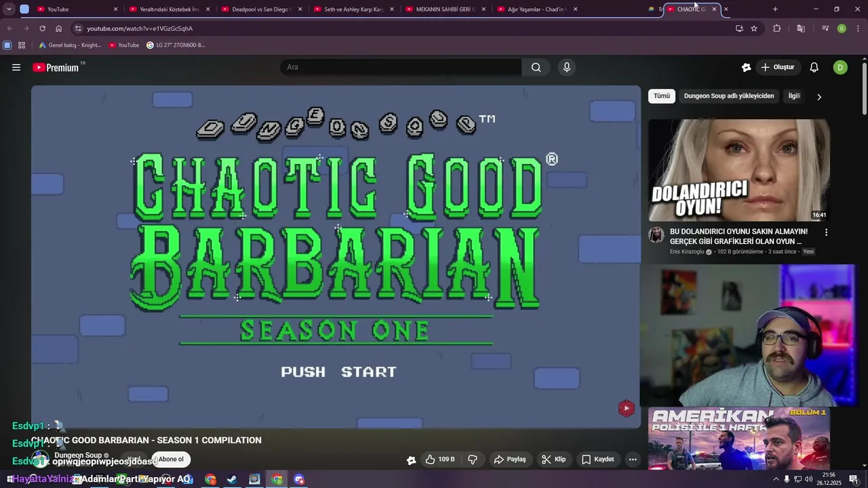Image resolution: width=868 pixels, height=488 pixels.
Task: Open Steam from taskbar
Action: [x=232, y=480]
